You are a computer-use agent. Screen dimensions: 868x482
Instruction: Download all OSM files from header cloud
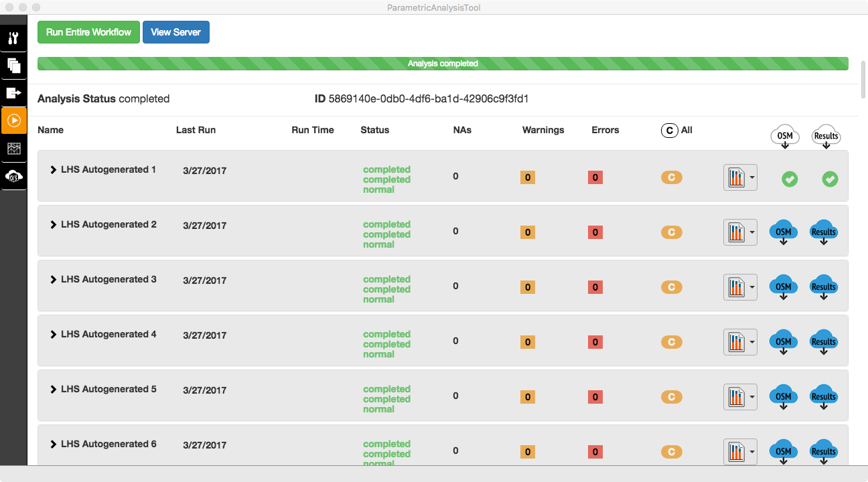tap(784, 137)
